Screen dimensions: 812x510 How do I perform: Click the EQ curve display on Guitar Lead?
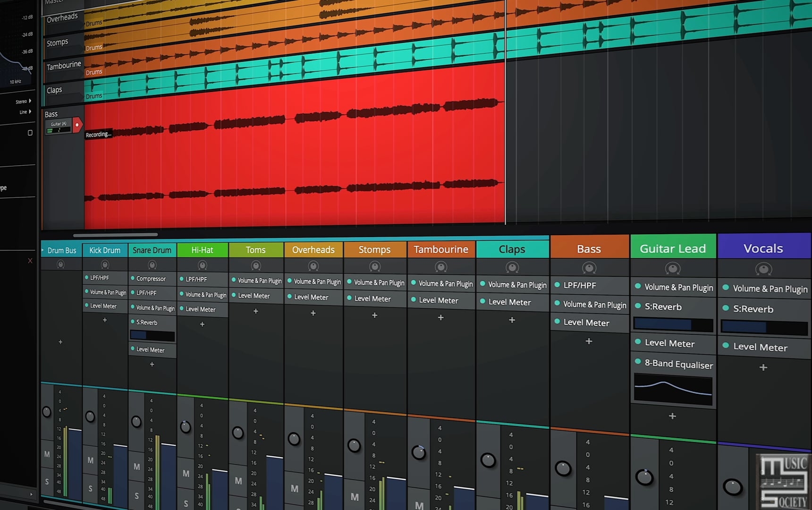673,389
